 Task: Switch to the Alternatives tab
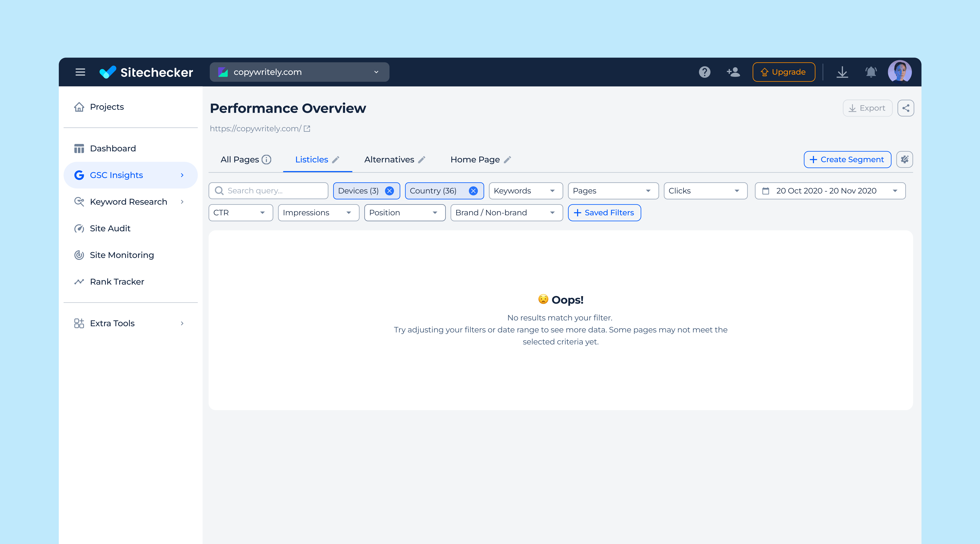click(389, 159)
